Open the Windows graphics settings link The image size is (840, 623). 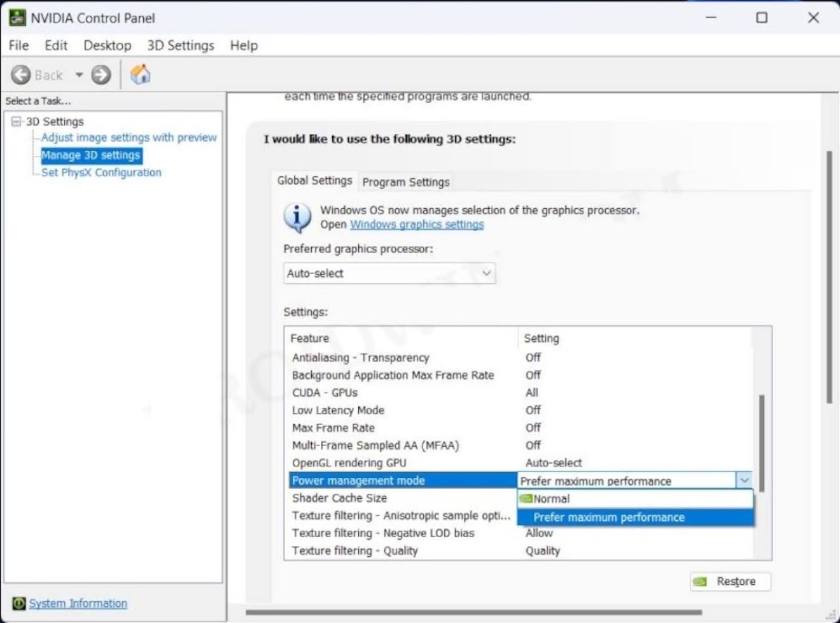417,224
